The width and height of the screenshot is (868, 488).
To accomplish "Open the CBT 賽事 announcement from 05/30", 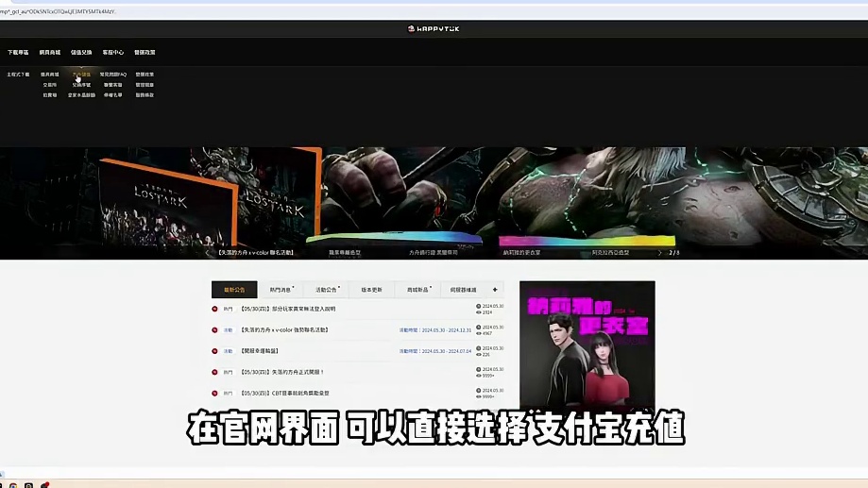I will [285, 394].
